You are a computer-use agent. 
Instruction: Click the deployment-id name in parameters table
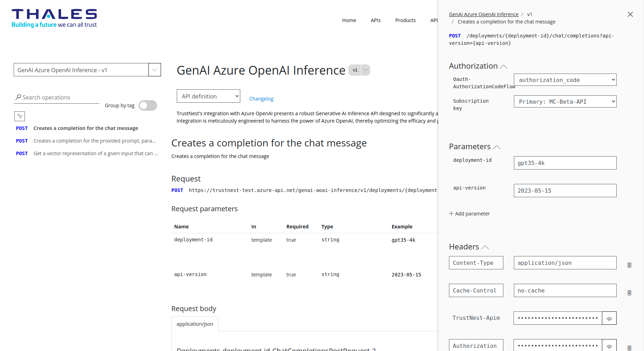193,240
